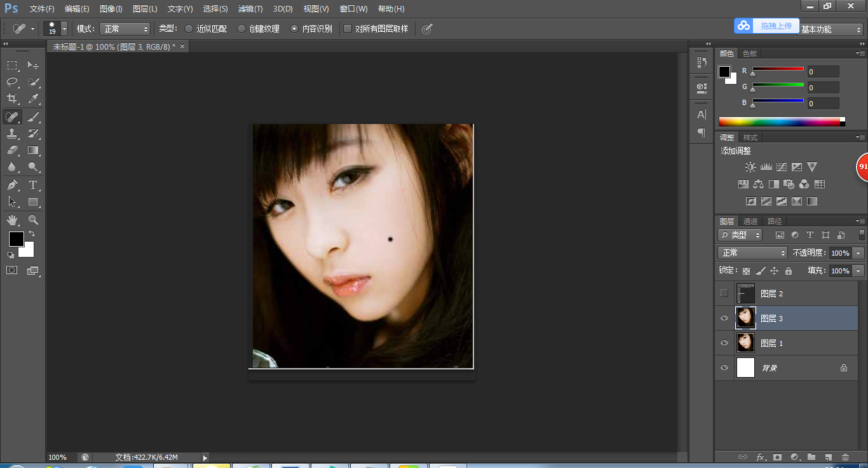Viewport: 868px width, 468px height.
Task: Select the Path Selection tool
Action: pos(12,202)
